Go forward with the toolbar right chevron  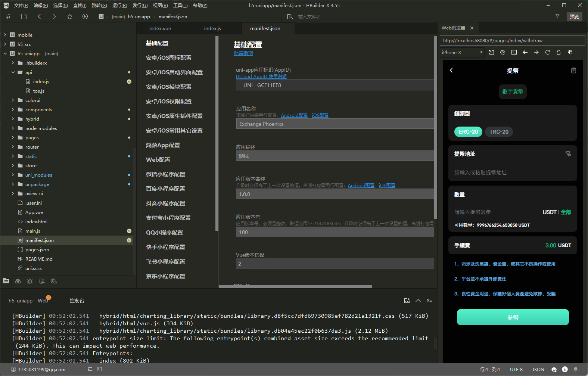pos(55,16)
